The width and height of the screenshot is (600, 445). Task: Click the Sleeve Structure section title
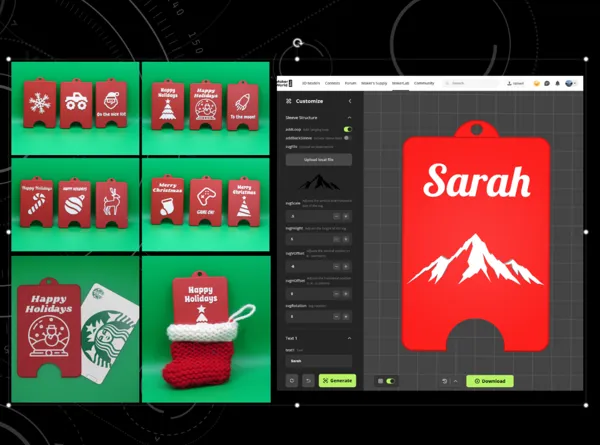coord(301,117)
